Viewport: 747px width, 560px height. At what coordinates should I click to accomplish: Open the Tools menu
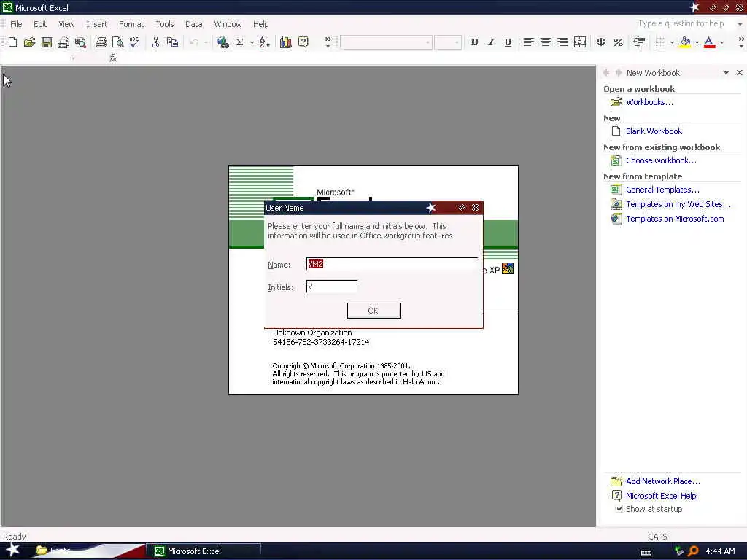click(165, 24)
